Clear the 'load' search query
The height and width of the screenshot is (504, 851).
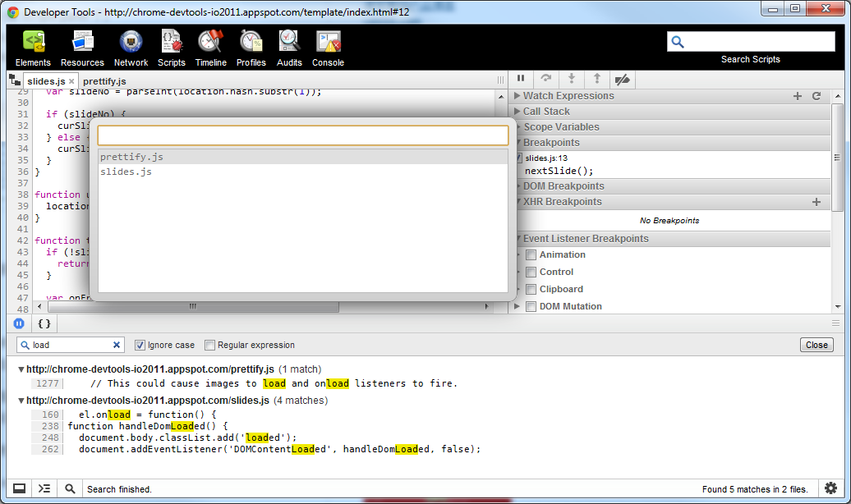(x=116, y=345)
